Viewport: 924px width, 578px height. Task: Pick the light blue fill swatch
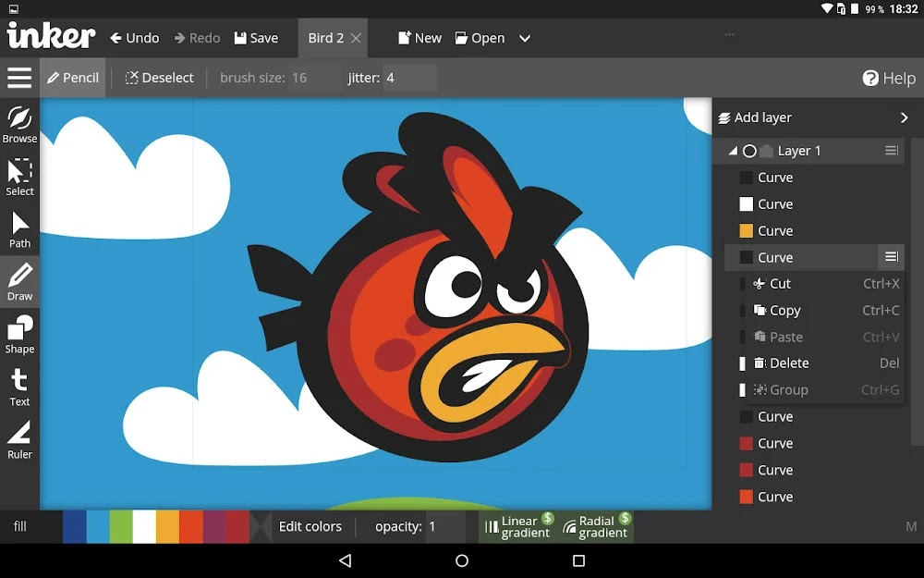tap(98, 527)
